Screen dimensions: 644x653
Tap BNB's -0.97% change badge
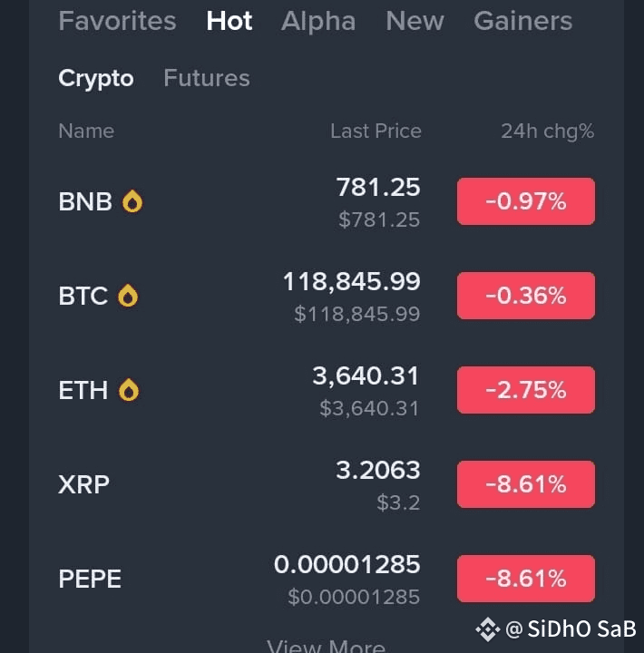coord(525,201)
